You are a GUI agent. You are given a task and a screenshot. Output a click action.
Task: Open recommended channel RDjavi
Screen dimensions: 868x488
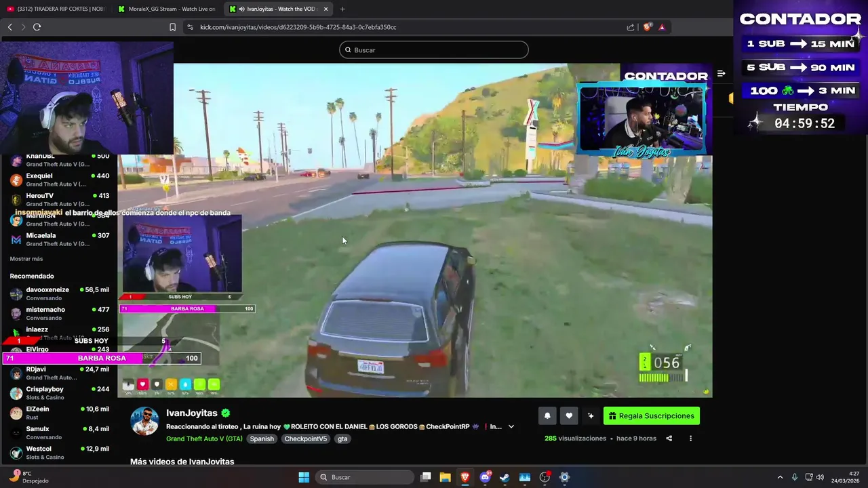tap(59, 373)
